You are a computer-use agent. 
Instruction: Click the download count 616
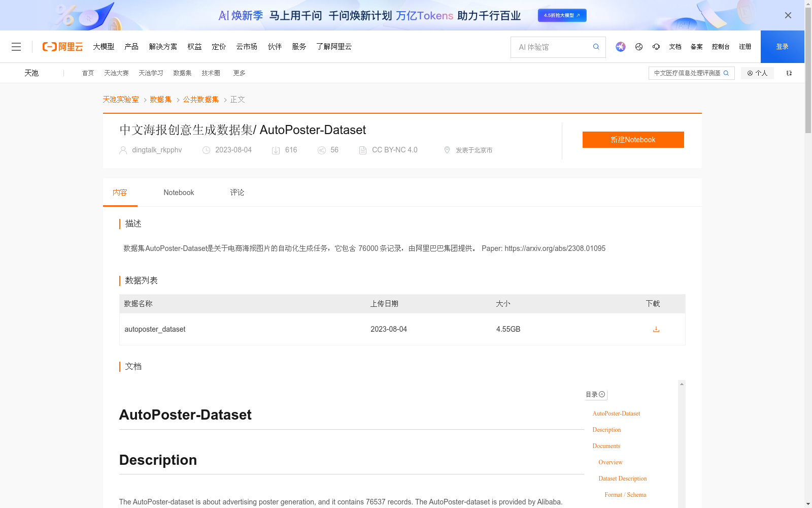291,150
